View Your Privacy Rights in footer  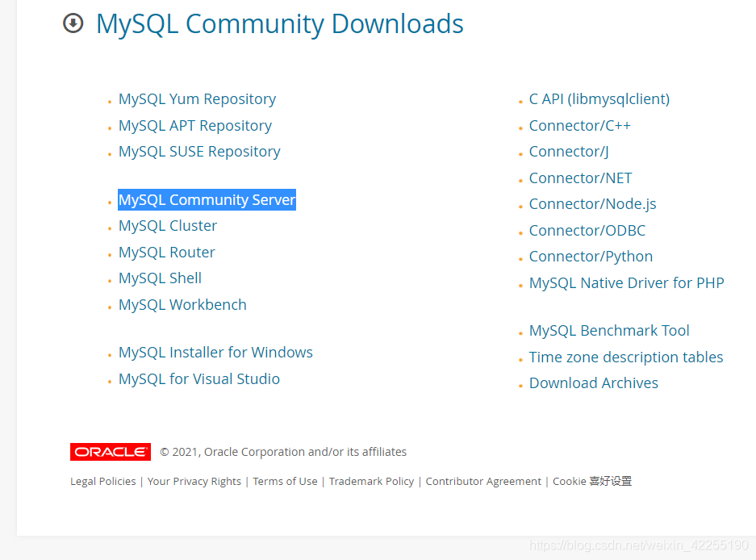tap(194, 482)
